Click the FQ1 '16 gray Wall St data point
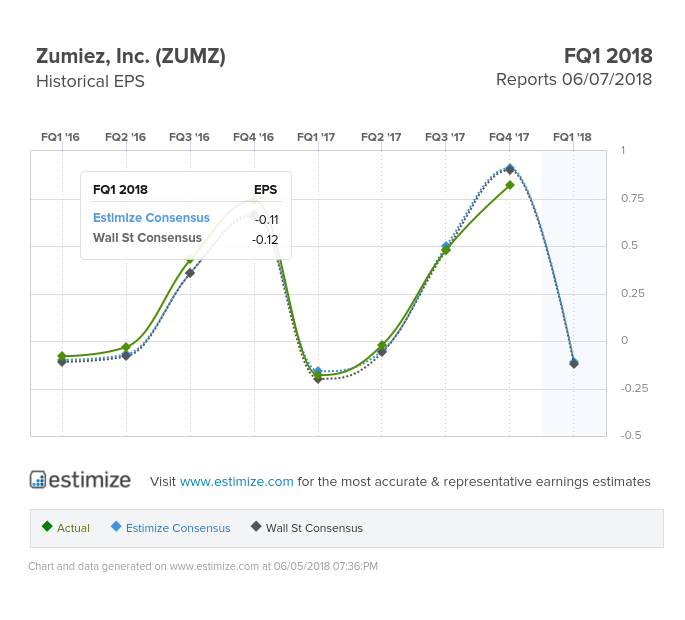Viewport: 685px width, 620px height. (62, 362)
